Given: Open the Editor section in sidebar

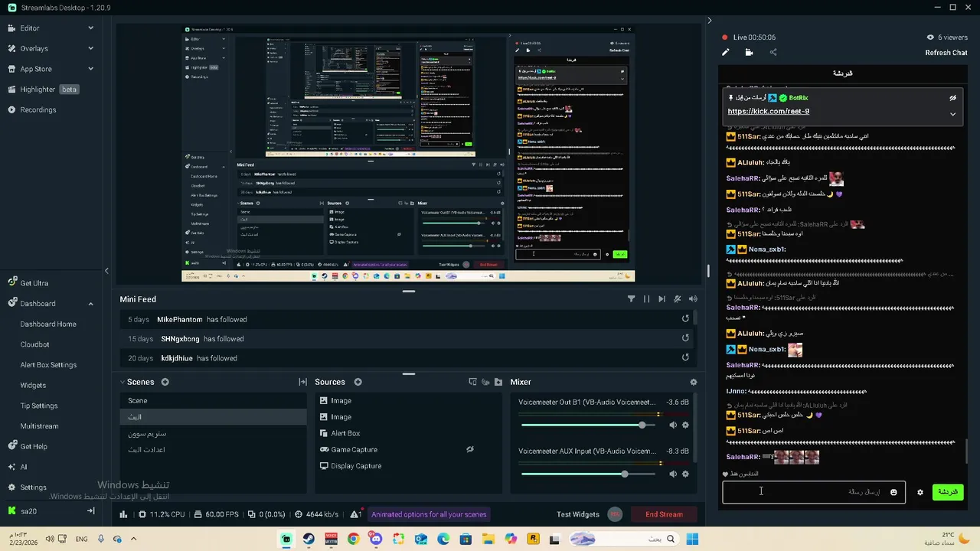Looking at the screenshot, I should point(30,28).
